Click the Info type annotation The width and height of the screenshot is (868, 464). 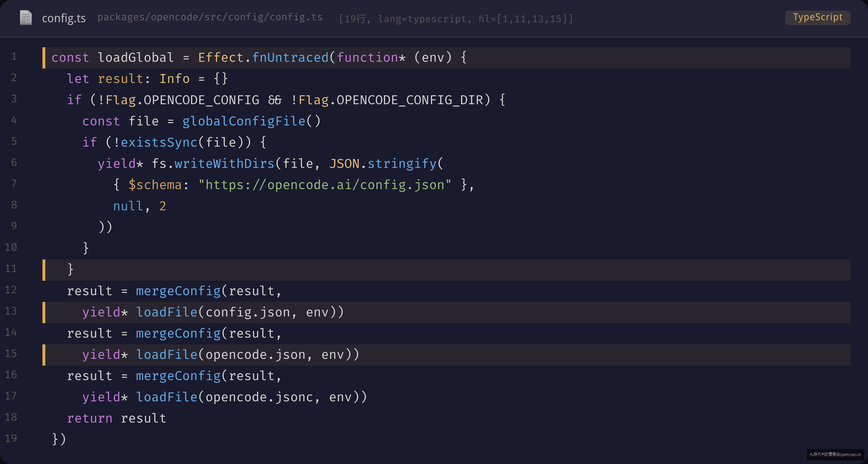coord(175,79)
